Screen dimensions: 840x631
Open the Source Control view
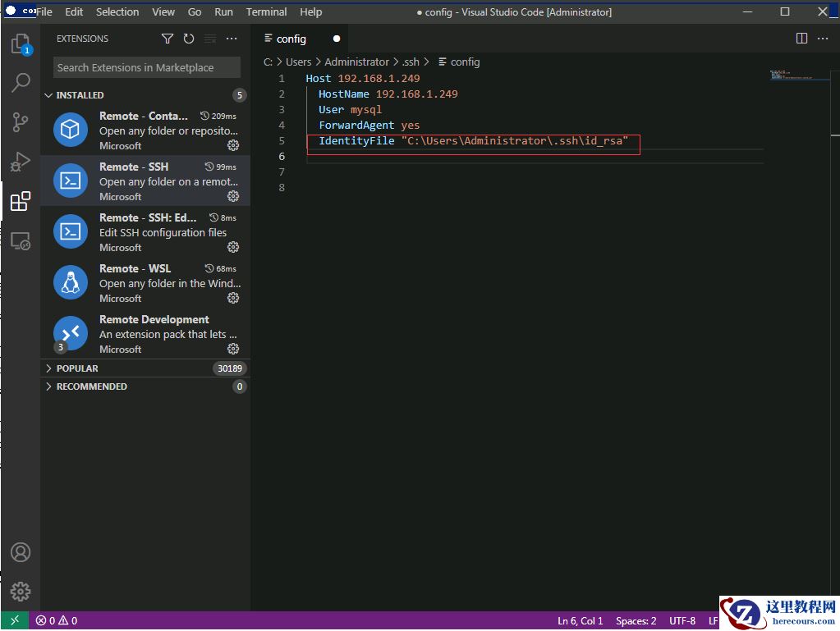21,122
